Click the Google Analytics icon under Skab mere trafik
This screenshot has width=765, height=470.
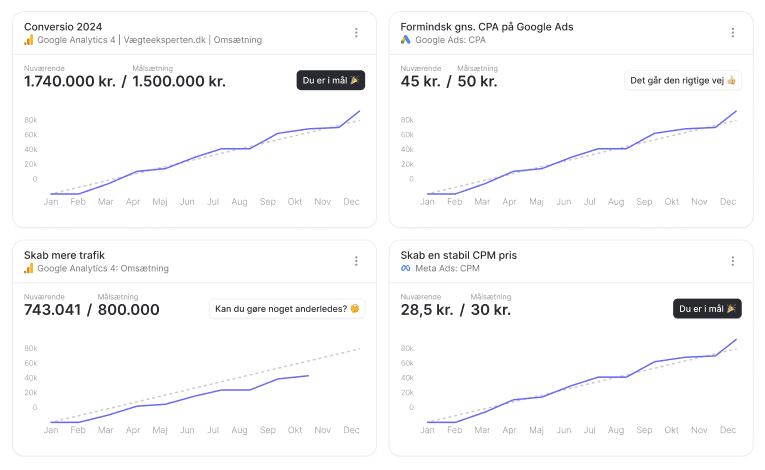29,268
